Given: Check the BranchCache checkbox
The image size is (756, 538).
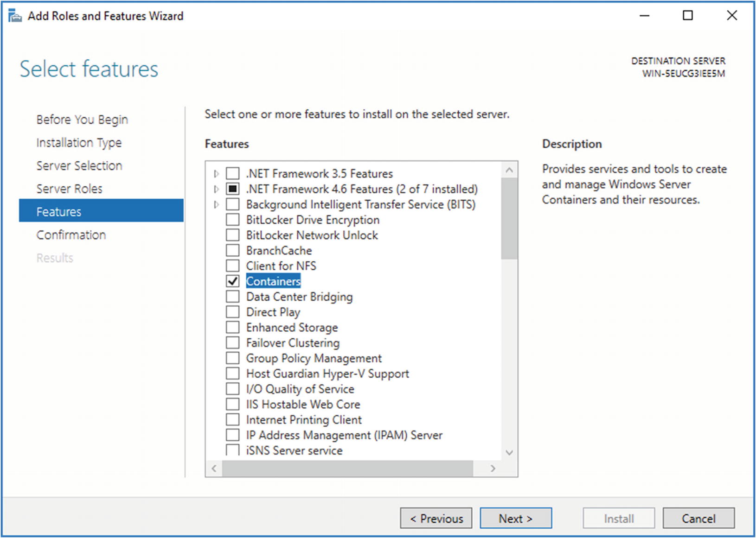Looking at the screenshot, I should point(232,250).
